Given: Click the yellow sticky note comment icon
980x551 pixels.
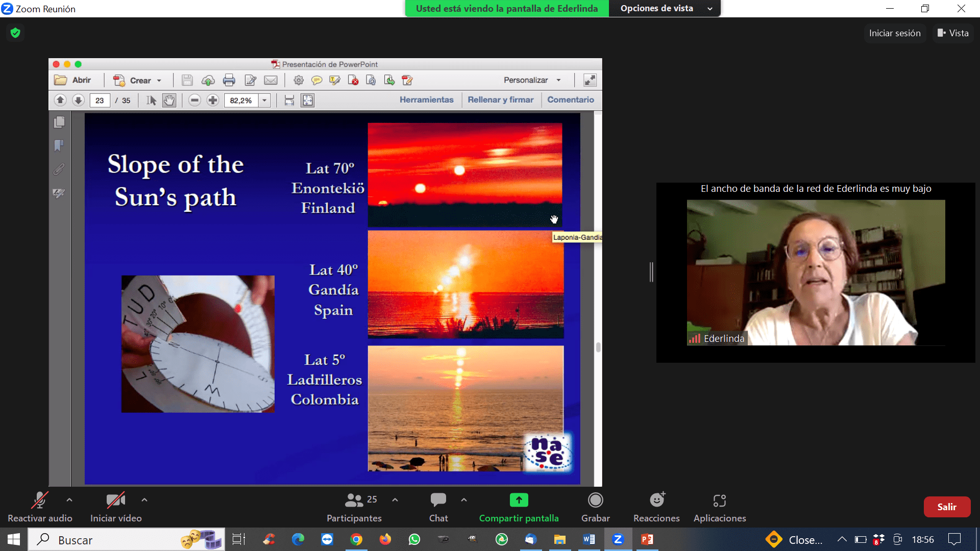Looking at the screenshot, I should (316, 80).
